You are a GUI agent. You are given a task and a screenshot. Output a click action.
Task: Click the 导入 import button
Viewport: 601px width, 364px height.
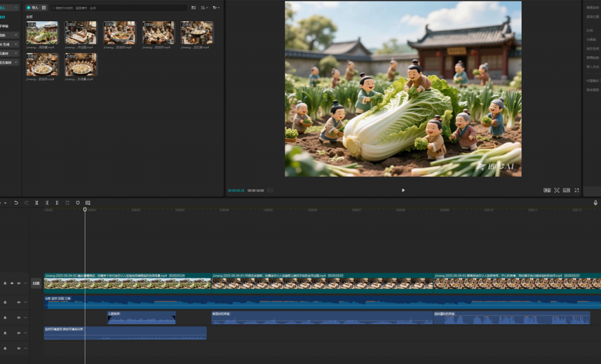point(33,8)
